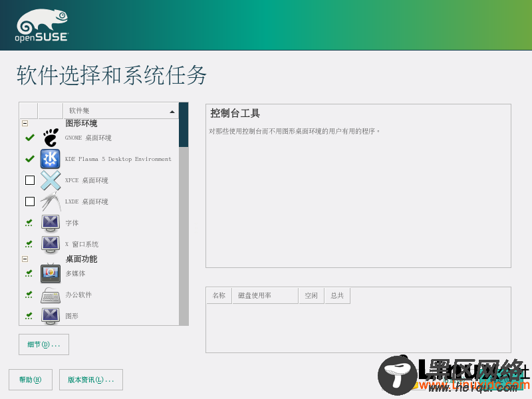This screenshot has width=532, height=399.
Task: Click the 总共 column header
Action: [337, 295]
